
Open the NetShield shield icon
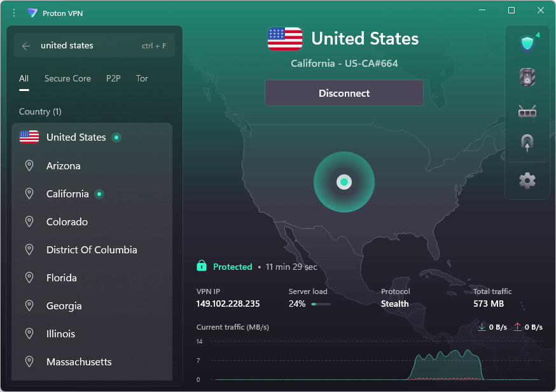click(x=527, y=44)
